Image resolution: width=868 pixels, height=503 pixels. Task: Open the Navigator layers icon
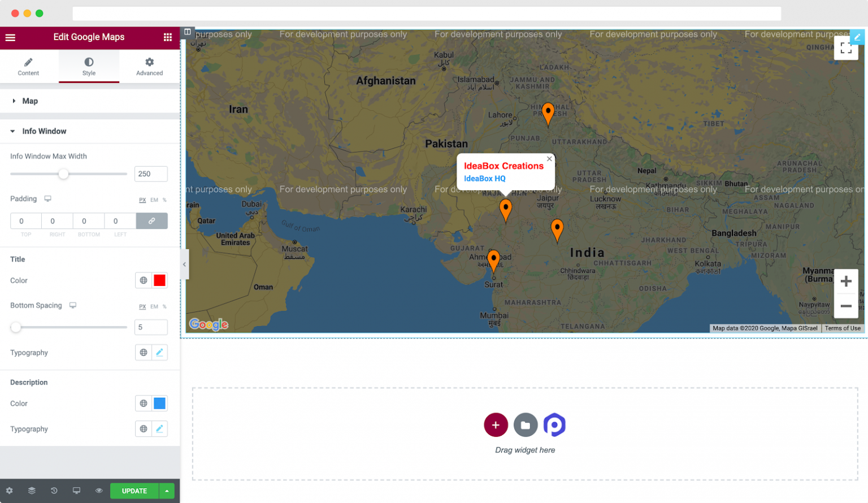pyautogui.click(x=32, y=491)
